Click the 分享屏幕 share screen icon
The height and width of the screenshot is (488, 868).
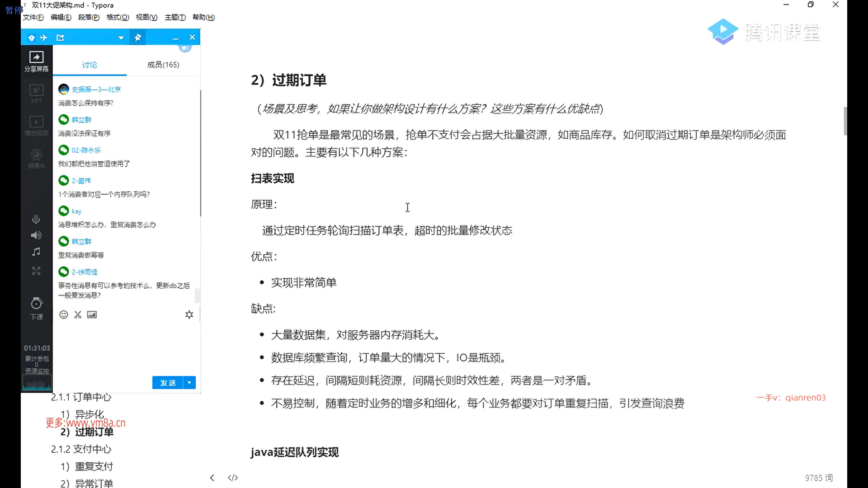(x=36, y=57)
